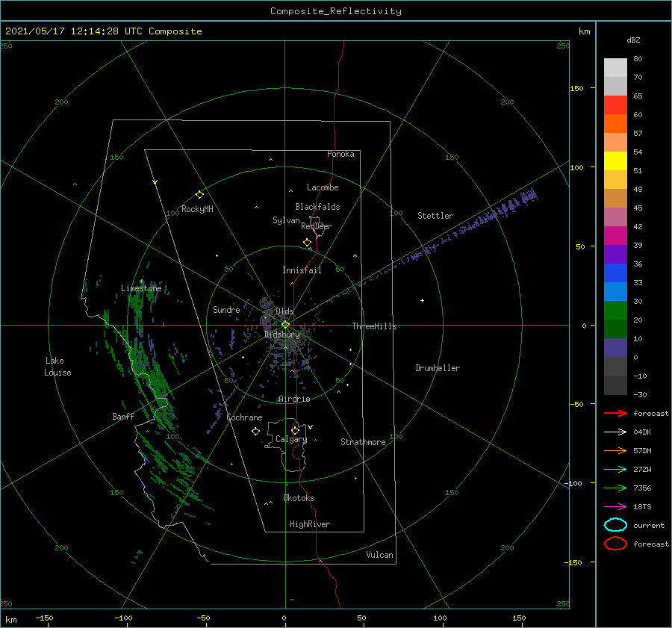This screenshot has height=628, width=672.
Task: Click the Didsbury city label
Action: click(x=281, y=335)
